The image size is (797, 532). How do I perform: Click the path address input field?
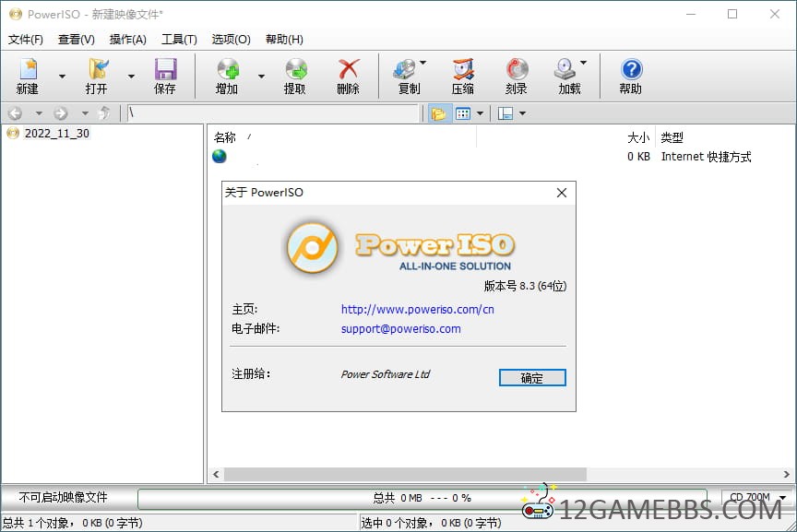click(x=272, y=113)
